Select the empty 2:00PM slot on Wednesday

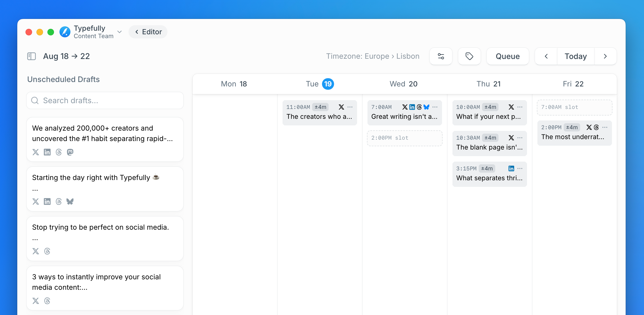coord(404,138)
